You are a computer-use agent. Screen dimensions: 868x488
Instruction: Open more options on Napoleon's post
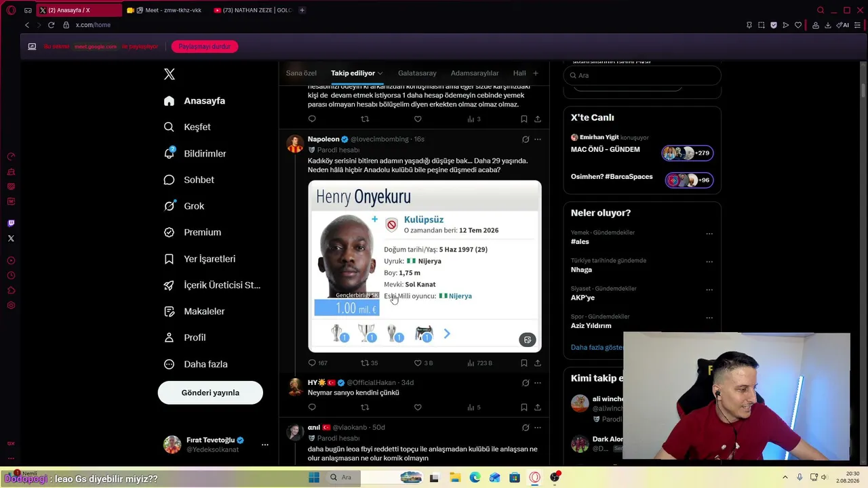[x=538, y=139]
